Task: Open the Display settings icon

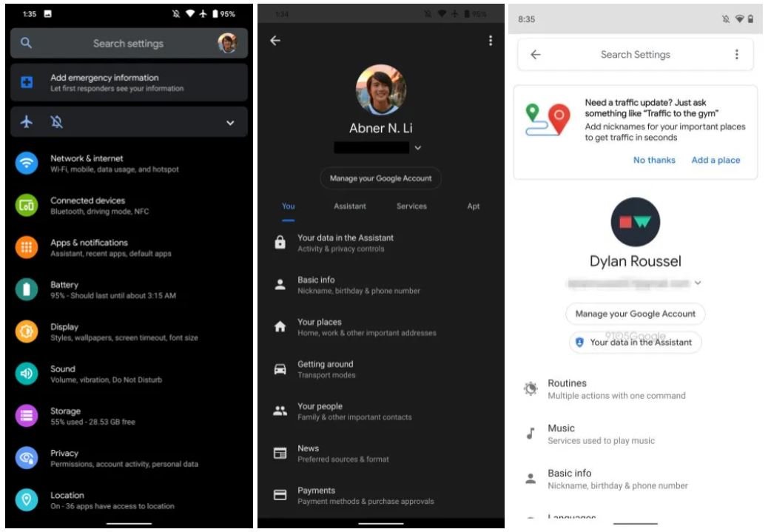Action: [27, 331]
